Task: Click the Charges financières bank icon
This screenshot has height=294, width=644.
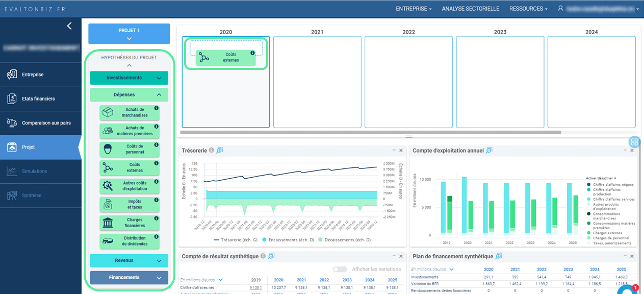Action: coord(108,223)
